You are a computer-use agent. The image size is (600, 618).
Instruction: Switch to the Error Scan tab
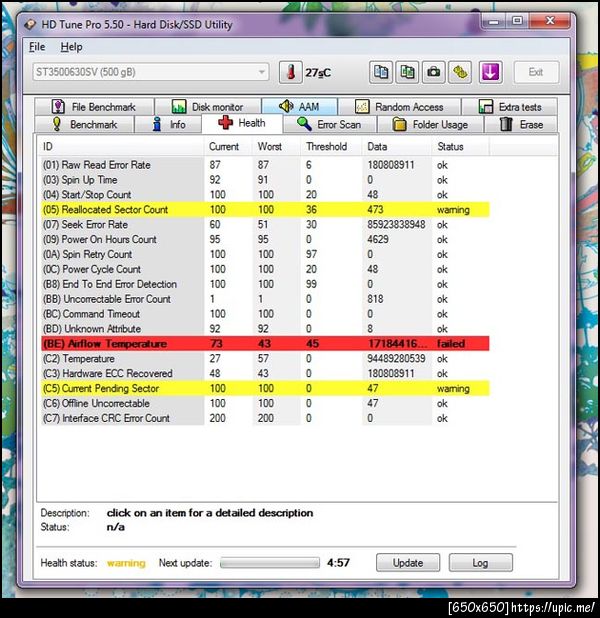click(330, 125)
